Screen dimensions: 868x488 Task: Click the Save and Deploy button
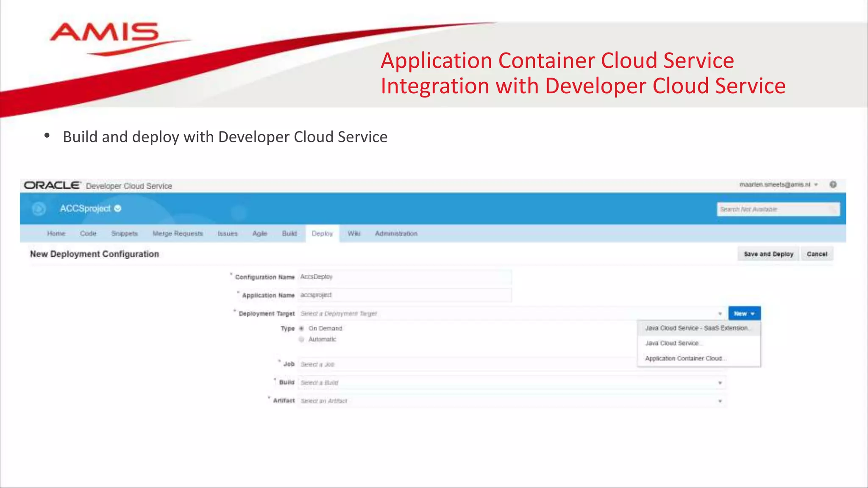768,254
